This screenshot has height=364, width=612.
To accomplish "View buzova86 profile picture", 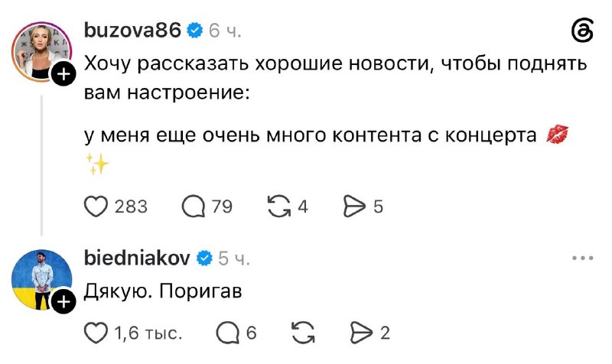I will coord(41,51).
